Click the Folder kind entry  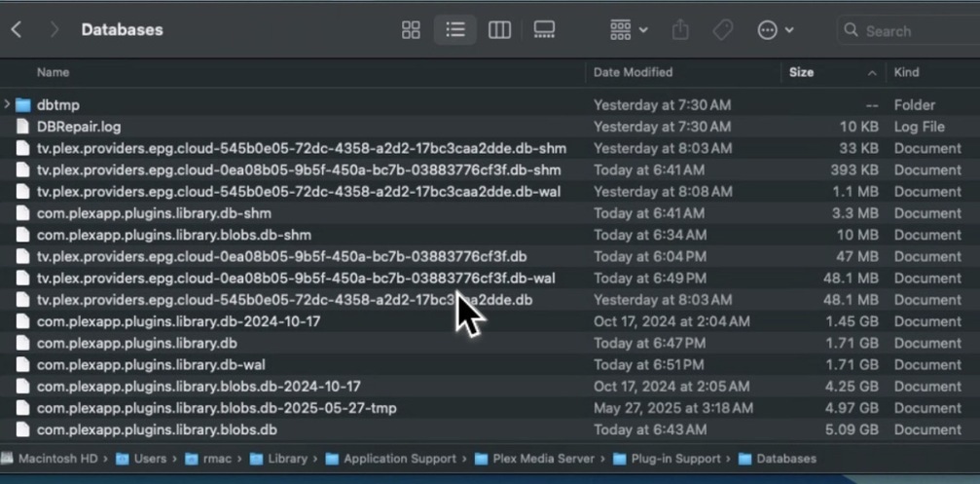coord(915,105)
